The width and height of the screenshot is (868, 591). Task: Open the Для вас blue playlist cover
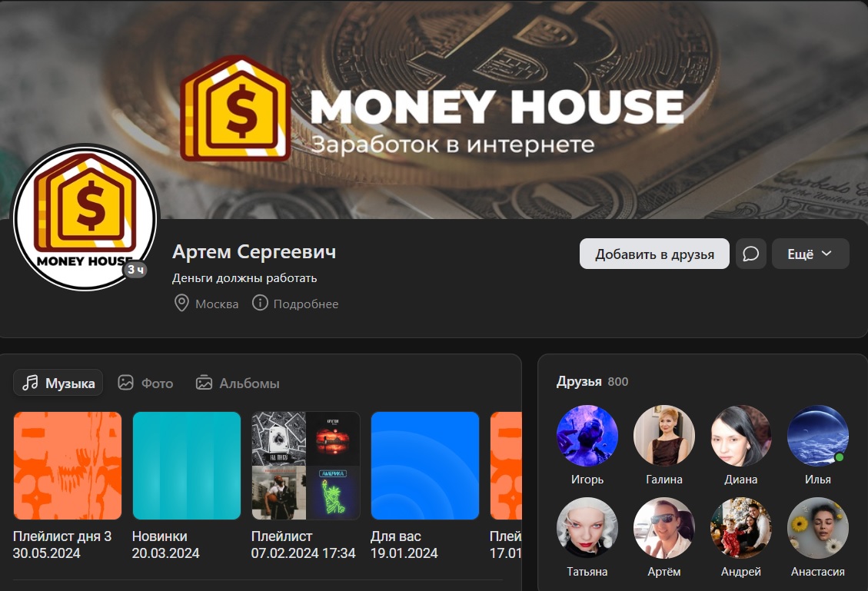pos(425,466)
